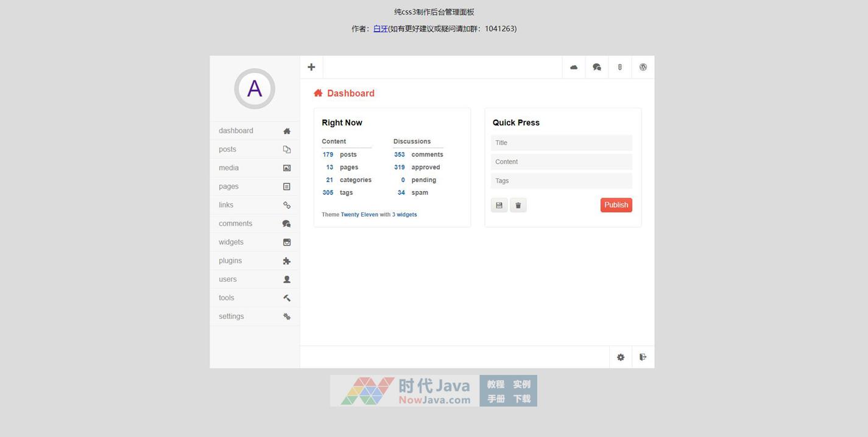Click the WordPress logo icon

pos(643,67)
